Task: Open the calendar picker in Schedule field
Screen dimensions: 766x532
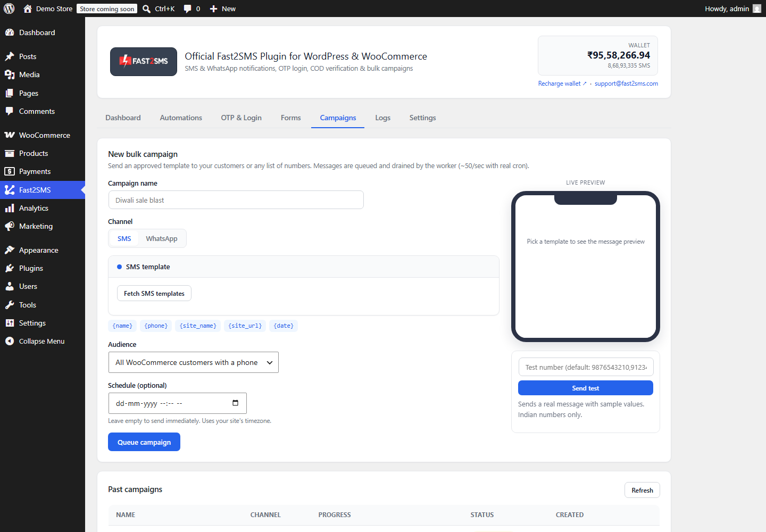Action: [235, 403]
